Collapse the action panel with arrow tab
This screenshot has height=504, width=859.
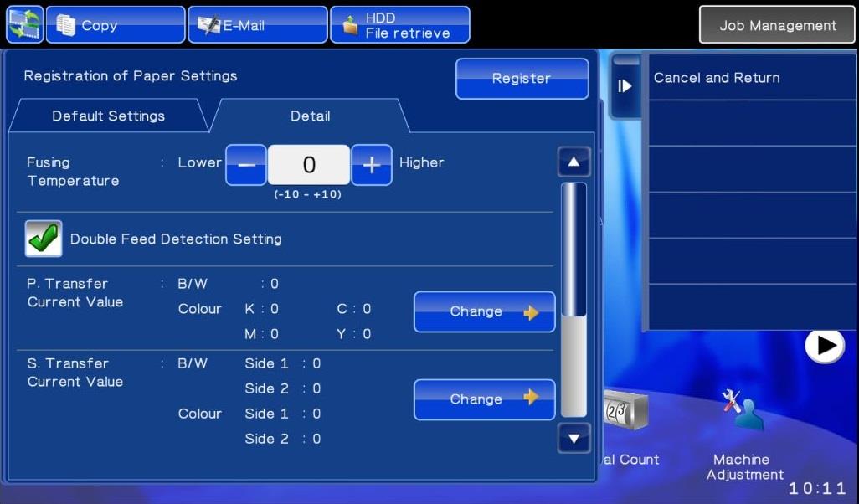point(625,86)
